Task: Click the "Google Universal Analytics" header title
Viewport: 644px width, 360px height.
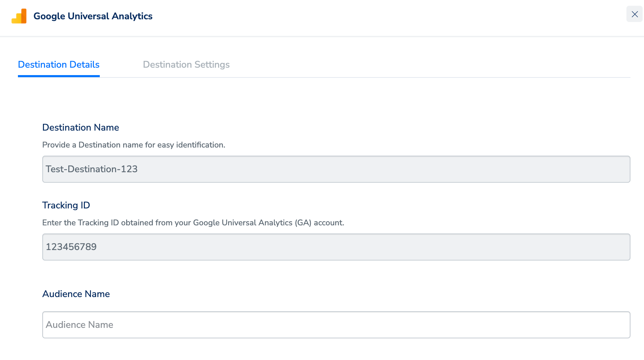Action: click(x=93, y=16)
